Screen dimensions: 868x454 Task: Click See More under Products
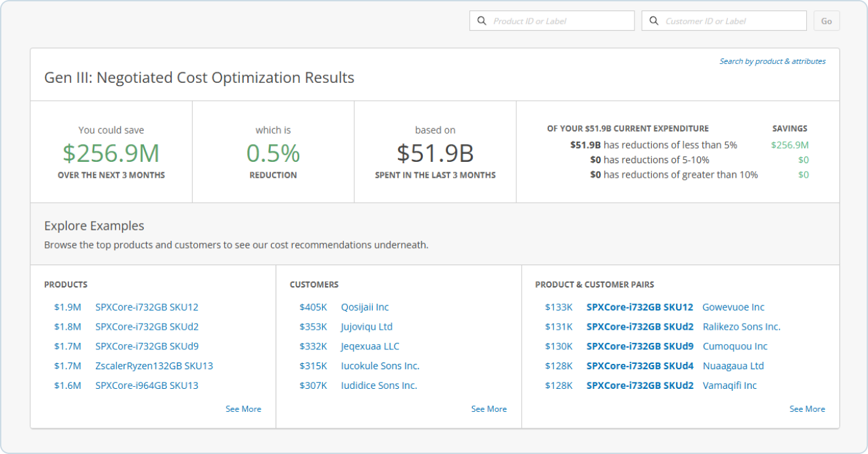[243, 409]
